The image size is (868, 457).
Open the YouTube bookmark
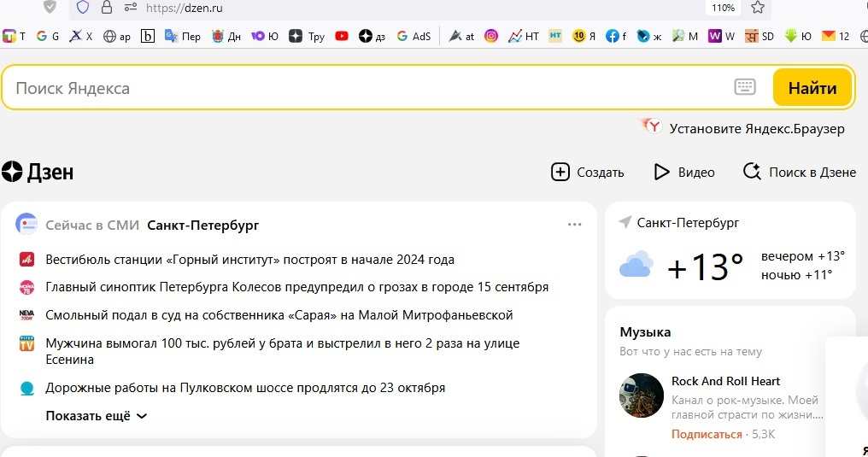[x=342, y=36]
